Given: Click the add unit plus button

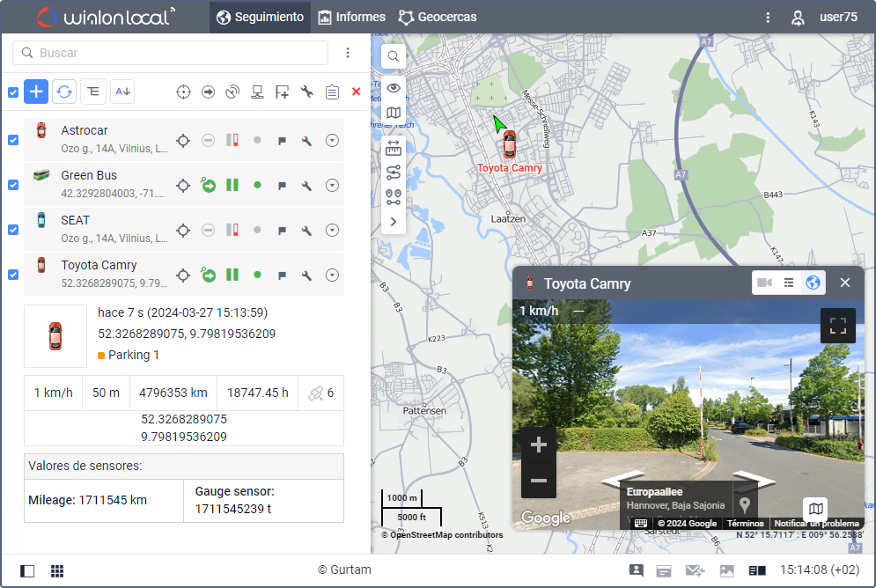Looking at the screenshot, I should [36, 91].
